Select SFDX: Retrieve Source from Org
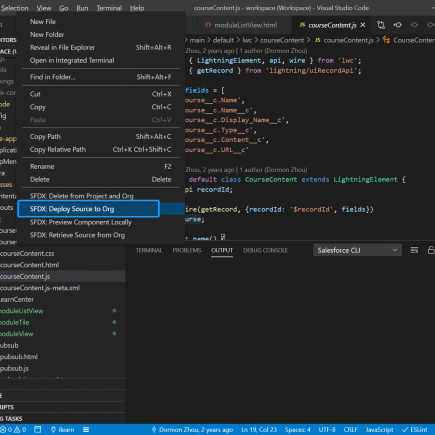The width and height of the screenshot is (435, 435). [101, 235]
